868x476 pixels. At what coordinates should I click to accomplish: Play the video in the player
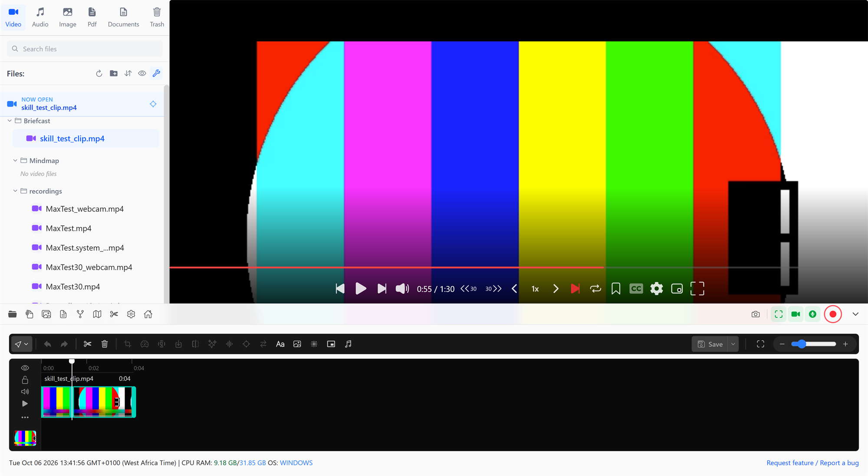tap(361, 288)
